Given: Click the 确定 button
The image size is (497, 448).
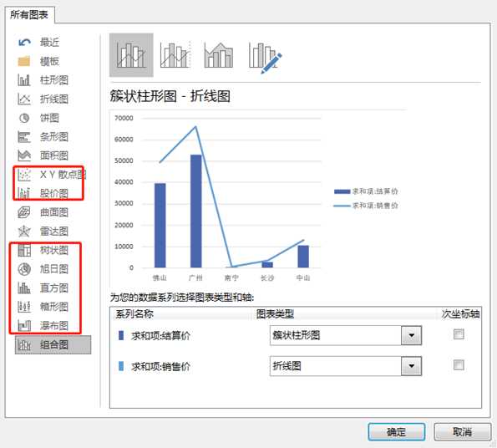Looking at the screenshot, I should coord(396,432).
